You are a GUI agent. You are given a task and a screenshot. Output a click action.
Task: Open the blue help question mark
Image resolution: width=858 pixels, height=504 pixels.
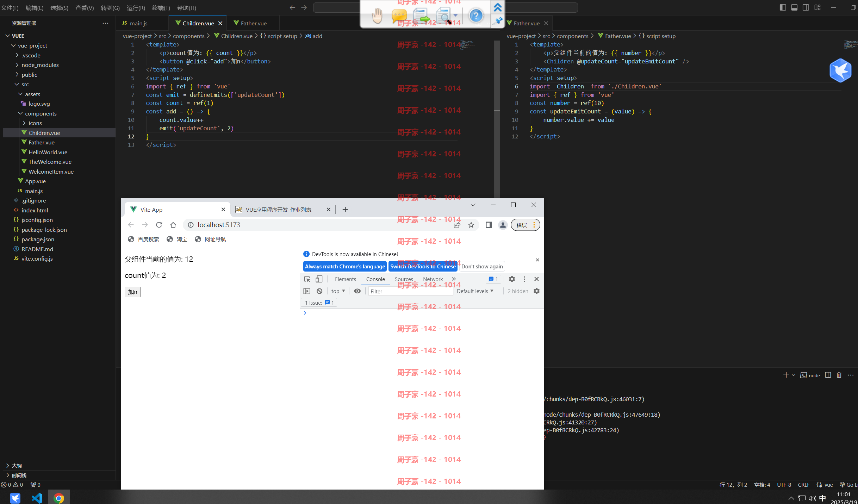click(476, 15)
